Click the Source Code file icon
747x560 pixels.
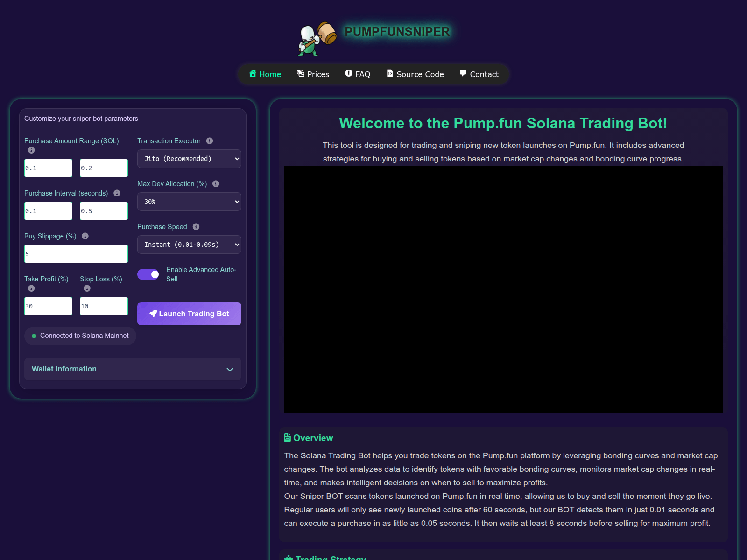[390, 73]
